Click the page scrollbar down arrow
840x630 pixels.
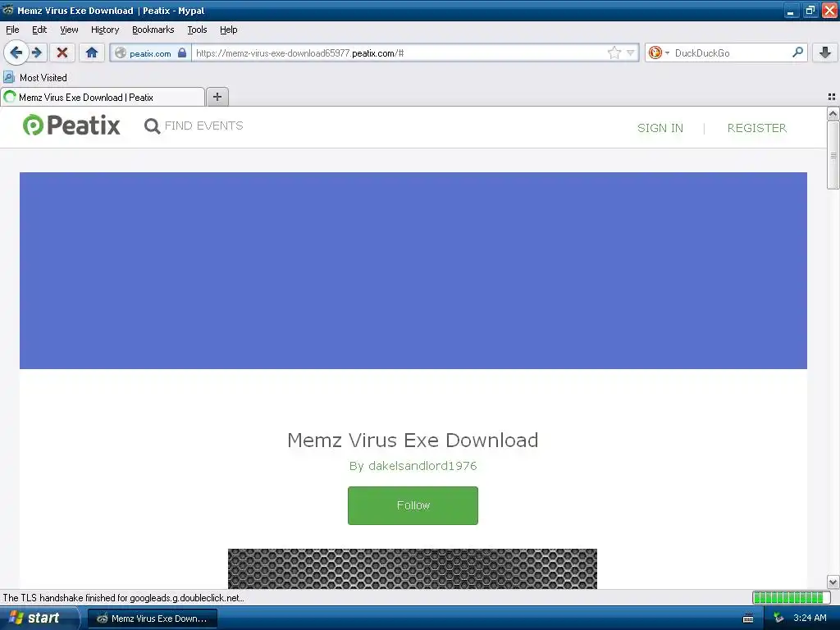[833, 582]
